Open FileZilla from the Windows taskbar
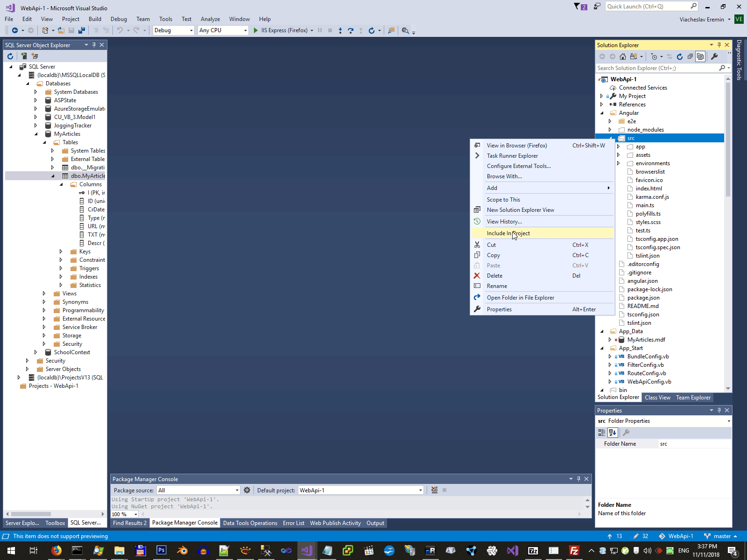This screenshot has height=560, width=747. tap(574, 551)
